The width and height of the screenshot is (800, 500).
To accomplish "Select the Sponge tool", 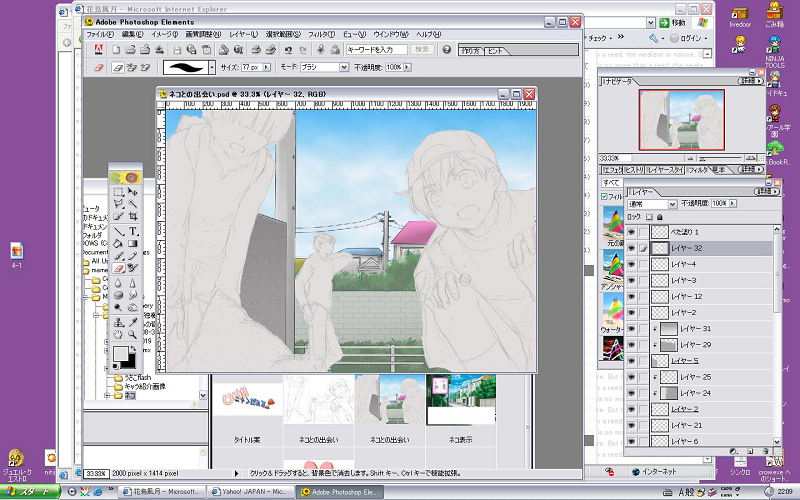I will (118, 295).
